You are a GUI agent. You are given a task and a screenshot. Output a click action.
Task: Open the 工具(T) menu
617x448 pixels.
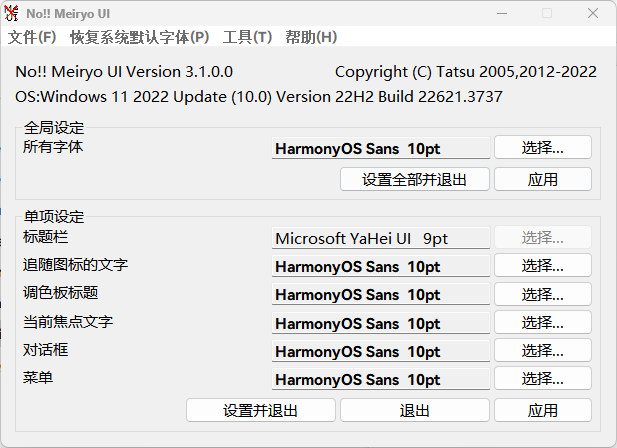247,37
